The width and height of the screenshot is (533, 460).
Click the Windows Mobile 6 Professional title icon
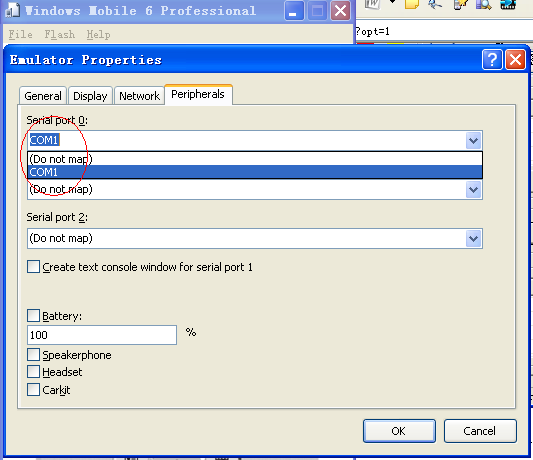(13, 10)
